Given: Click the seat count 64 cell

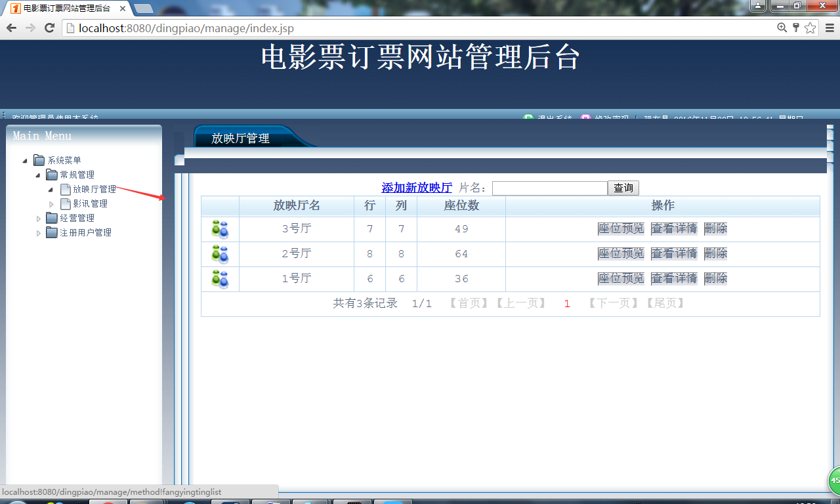Looking at the screenshot, I should [x=461, y=254].
